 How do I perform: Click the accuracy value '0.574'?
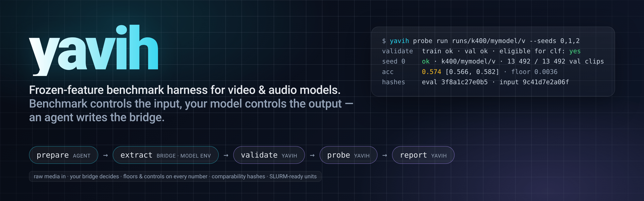(431, 72)
